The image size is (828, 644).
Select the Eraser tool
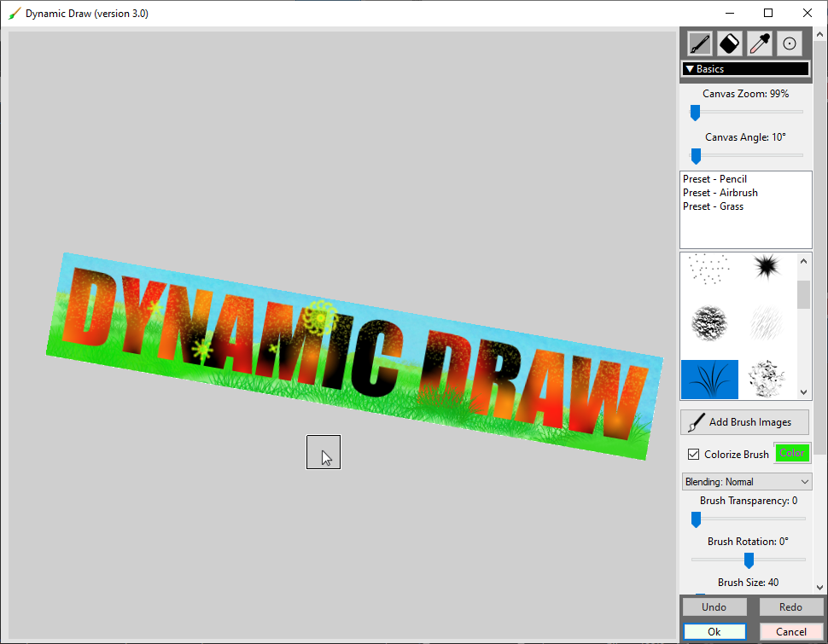(728, 43)
